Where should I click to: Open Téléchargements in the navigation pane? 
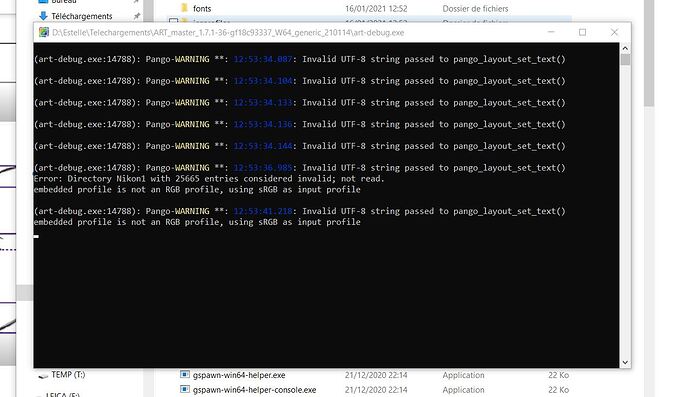pos(81,16)
